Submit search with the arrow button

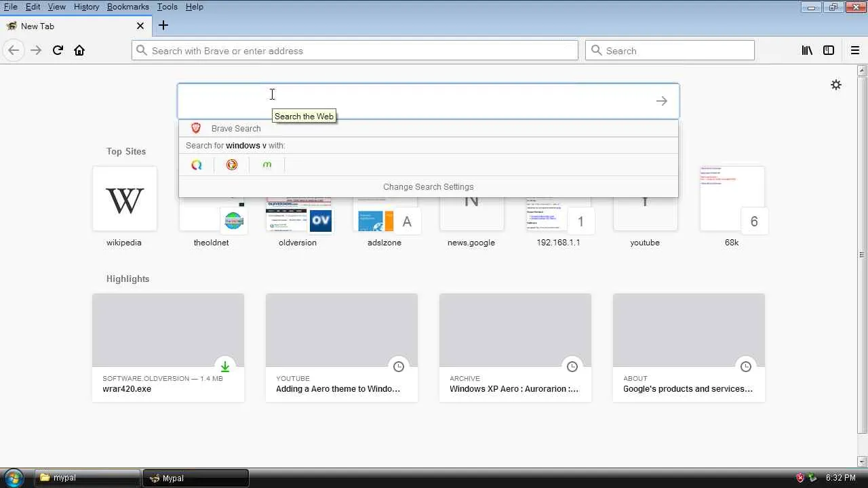[662, 101]
